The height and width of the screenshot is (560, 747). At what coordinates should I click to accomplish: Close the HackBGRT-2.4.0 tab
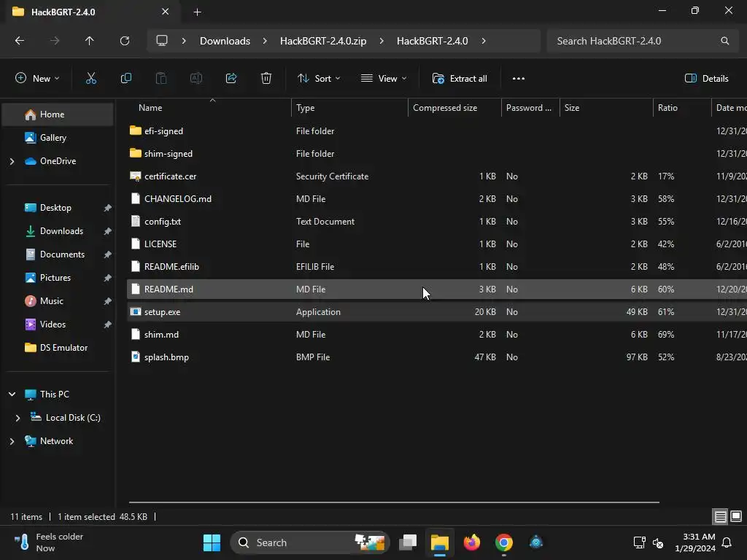click(x=165, y=12)
